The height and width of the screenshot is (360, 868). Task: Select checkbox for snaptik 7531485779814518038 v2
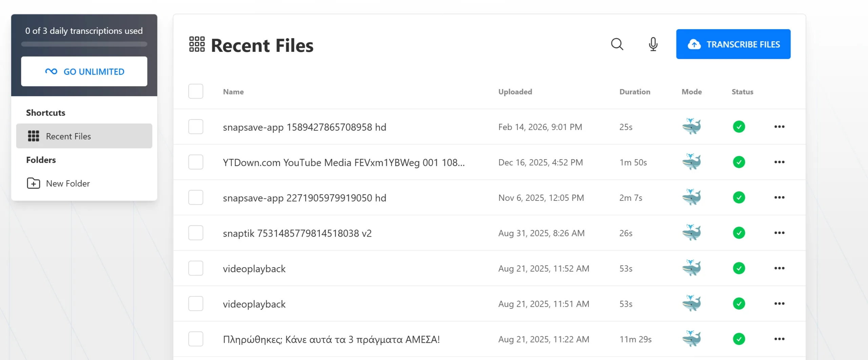click(196, 233)
